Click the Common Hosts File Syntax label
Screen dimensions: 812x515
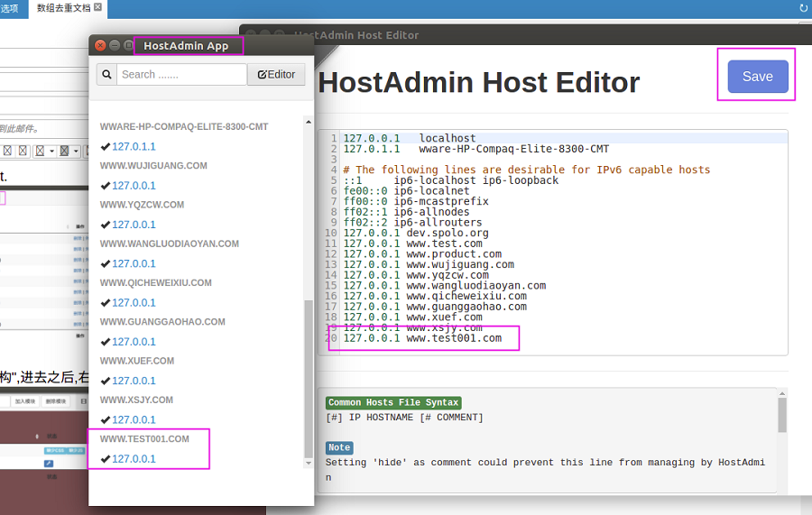(x=393, y=402)
